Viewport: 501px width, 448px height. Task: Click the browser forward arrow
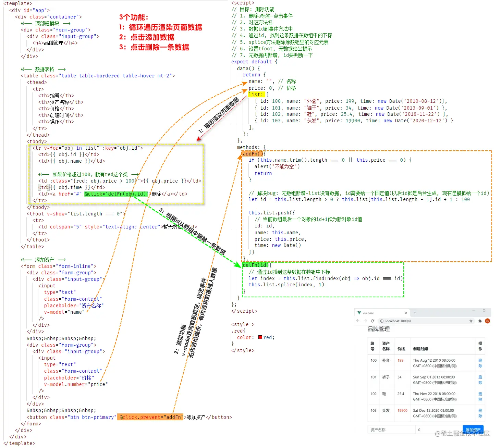click(365, 321)
